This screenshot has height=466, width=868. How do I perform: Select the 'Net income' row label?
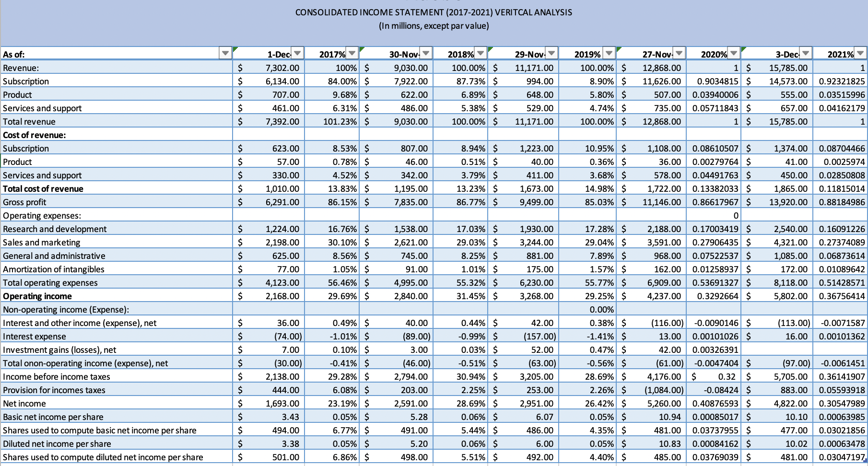(24, 404)
